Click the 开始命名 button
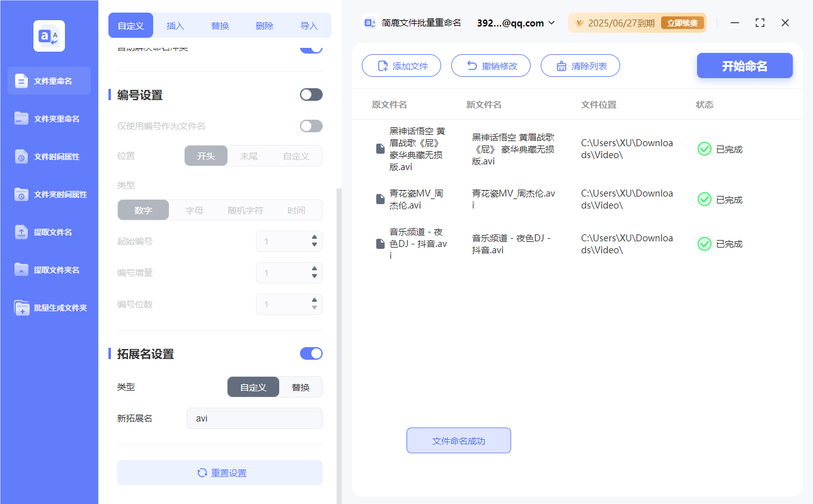Screen dimensions: 813x504 (x=744, y=65)
